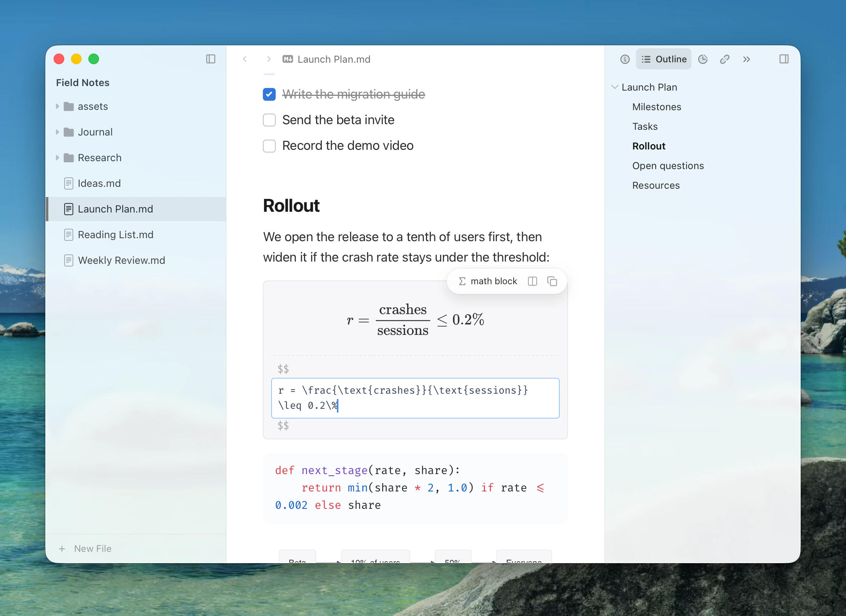Screen dimensions: 846x616
Task: Copy the math block with copy icon
Action: [552, 281]
